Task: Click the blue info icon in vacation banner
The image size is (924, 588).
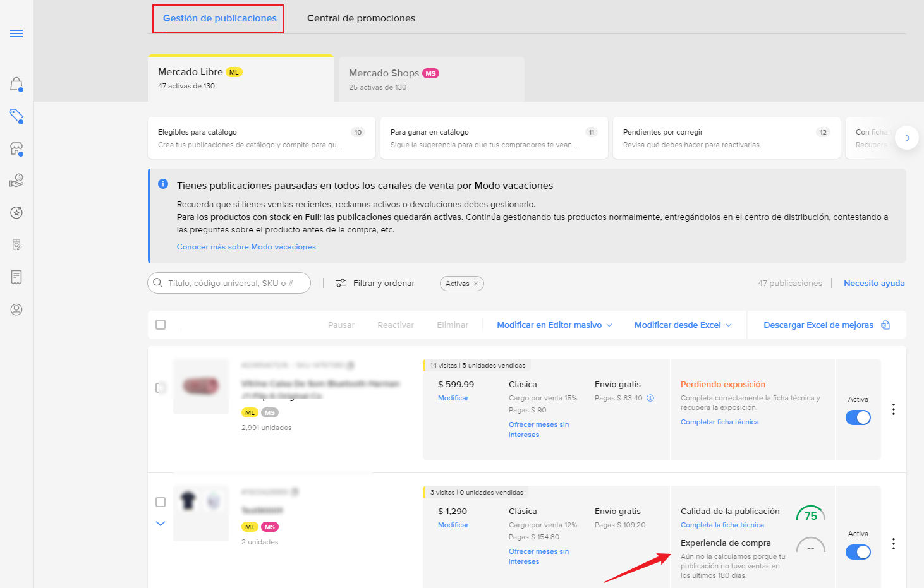Action: [163, 184]
